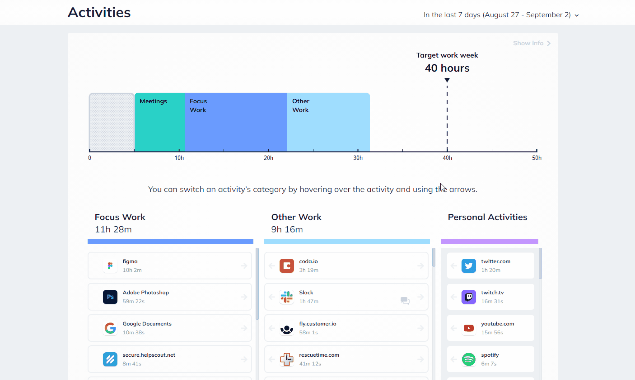Move Slack right with its arrow

pos(420,297)
